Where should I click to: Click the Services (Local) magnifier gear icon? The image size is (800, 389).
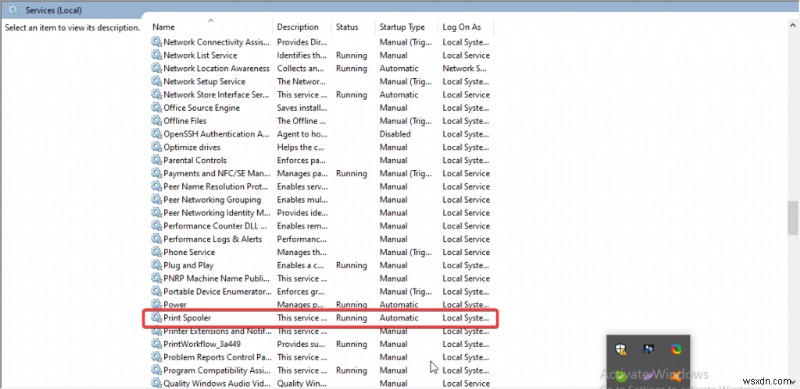(14, 10)
